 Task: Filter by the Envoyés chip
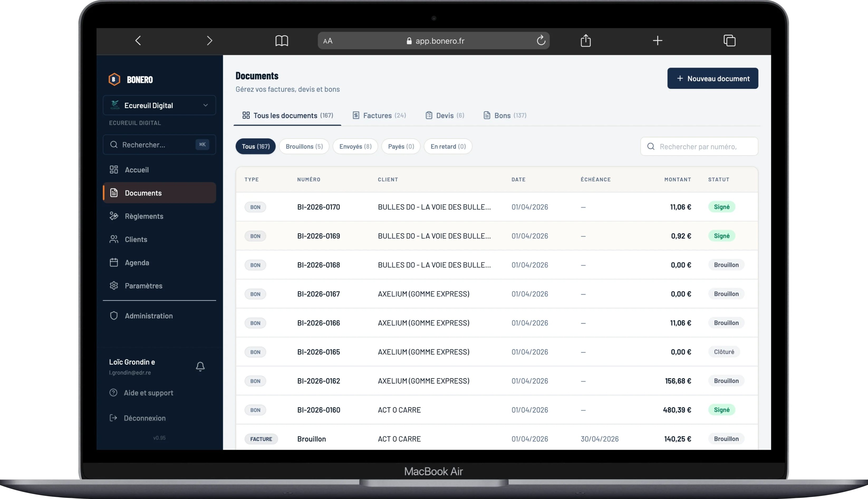(355, 146)
